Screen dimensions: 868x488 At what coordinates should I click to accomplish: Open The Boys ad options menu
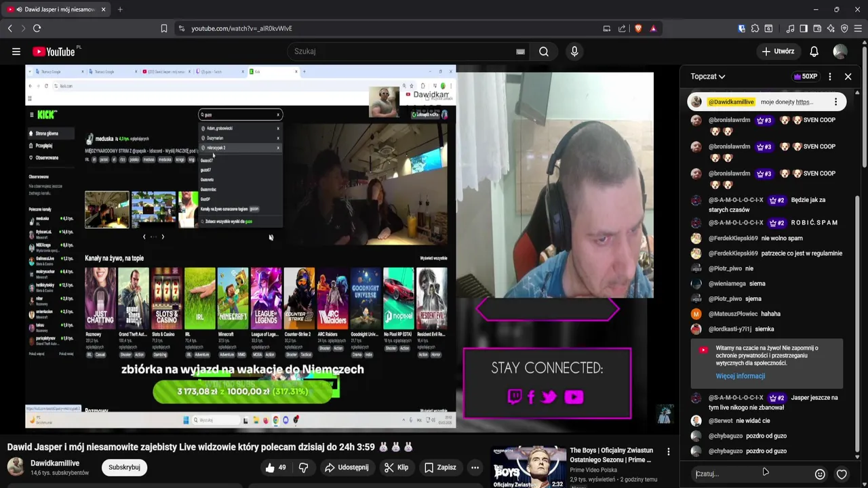pos(668,452)
